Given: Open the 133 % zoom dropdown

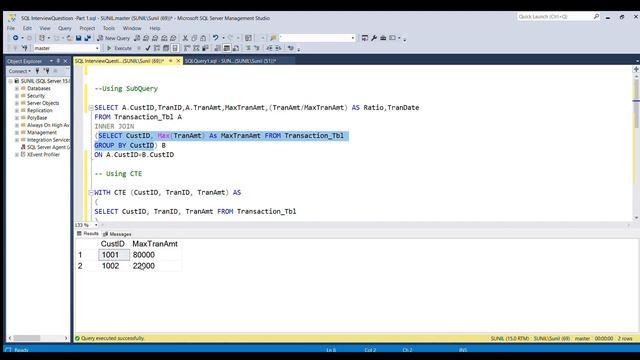Looking at the screenshot, I should point(96,225).
